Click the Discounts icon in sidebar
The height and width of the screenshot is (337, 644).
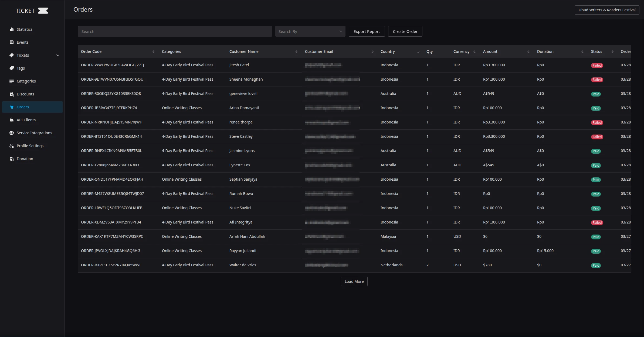coord(12,94)
